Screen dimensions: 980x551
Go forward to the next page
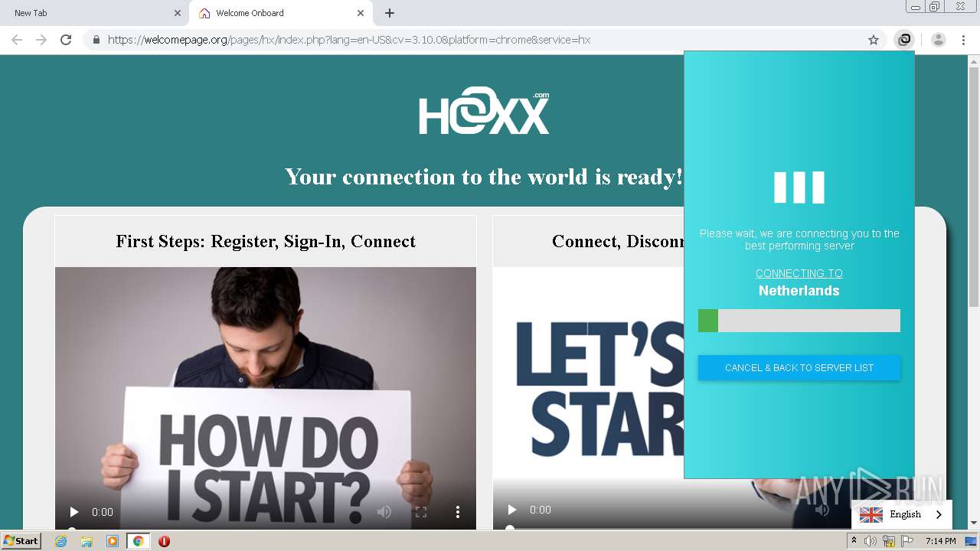pyautogui.click(x=41, y=40)
